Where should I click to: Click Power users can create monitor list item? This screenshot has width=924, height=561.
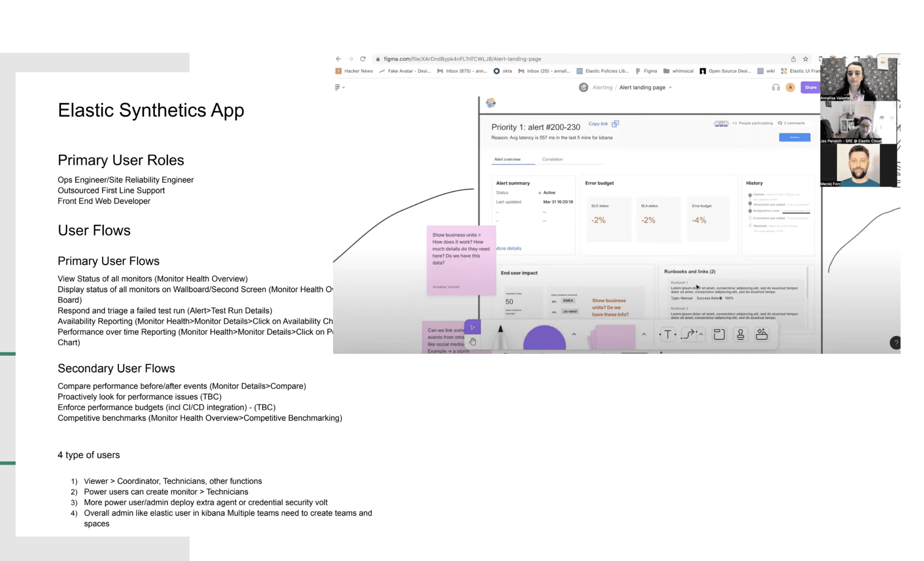click(x=166, y=492)
